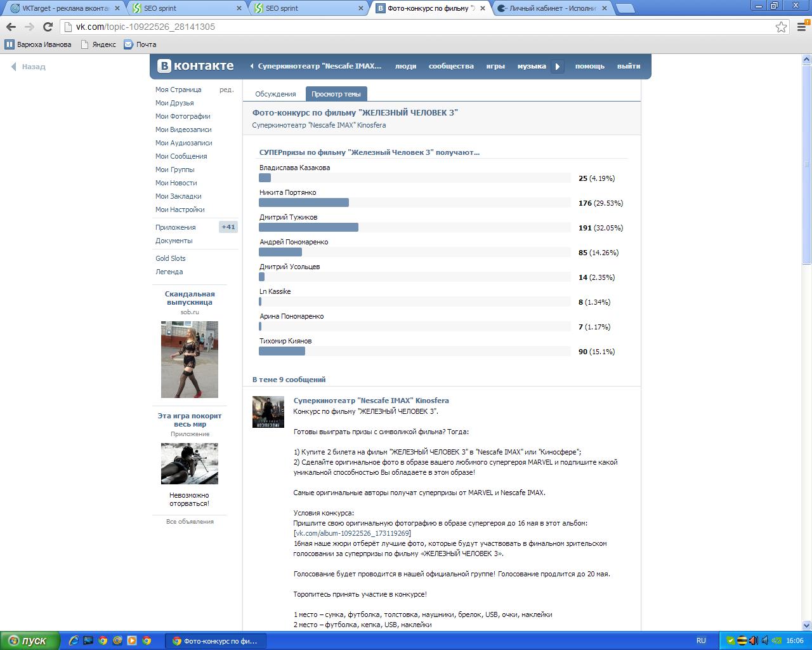The height and width of the screenshot is (650, 812).
Task: Open Mail.ru agent icon in quick launch
Action: (117, 640)
